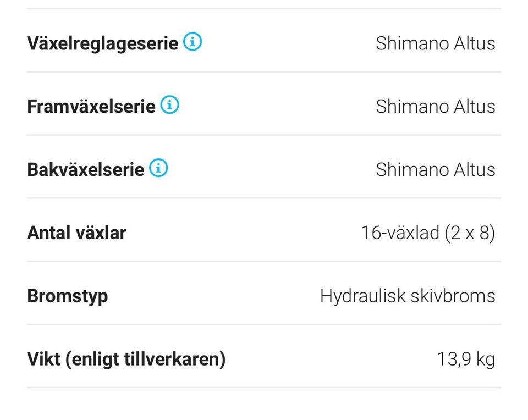Click the Framväxelserie label text

[x=91, y=106]
